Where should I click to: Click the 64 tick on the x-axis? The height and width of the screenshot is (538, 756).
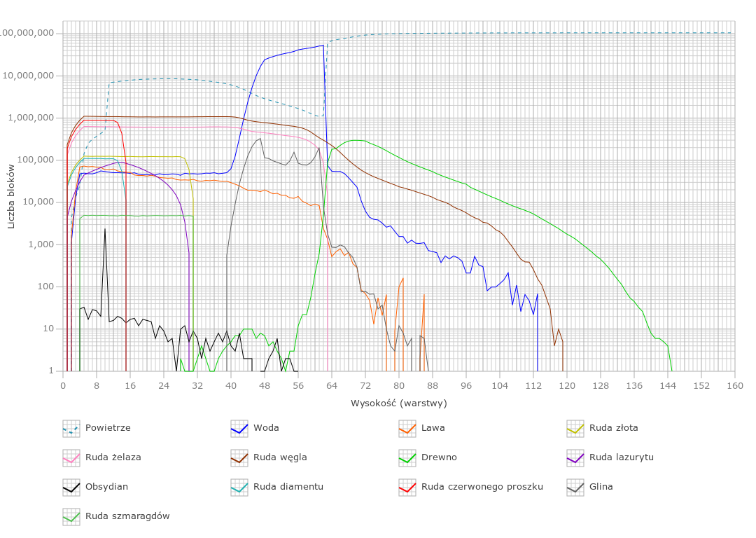pyautogui.click(x=332, y=385)
